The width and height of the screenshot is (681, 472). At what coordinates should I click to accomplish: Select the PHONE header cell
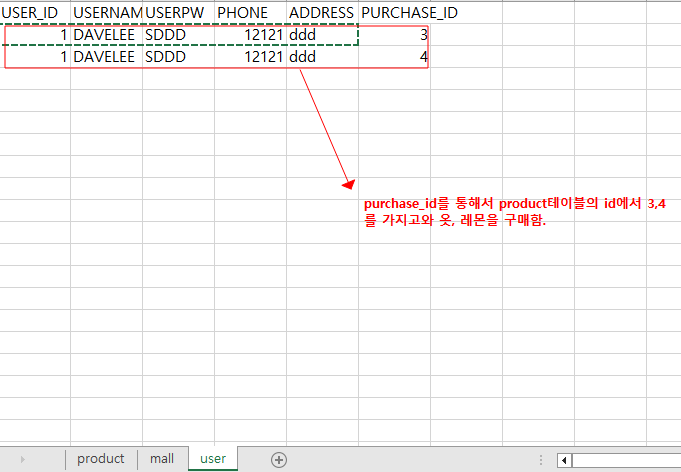[251, 13]
